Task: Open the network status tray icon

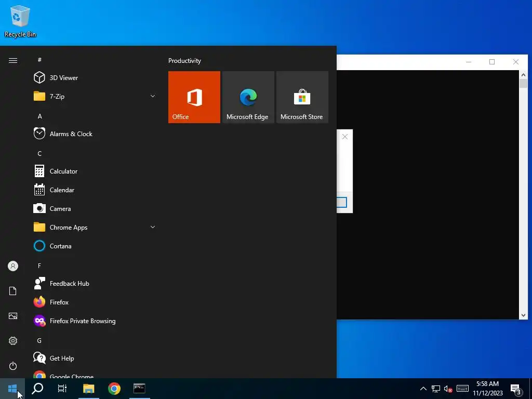Action: click(436, 389)
